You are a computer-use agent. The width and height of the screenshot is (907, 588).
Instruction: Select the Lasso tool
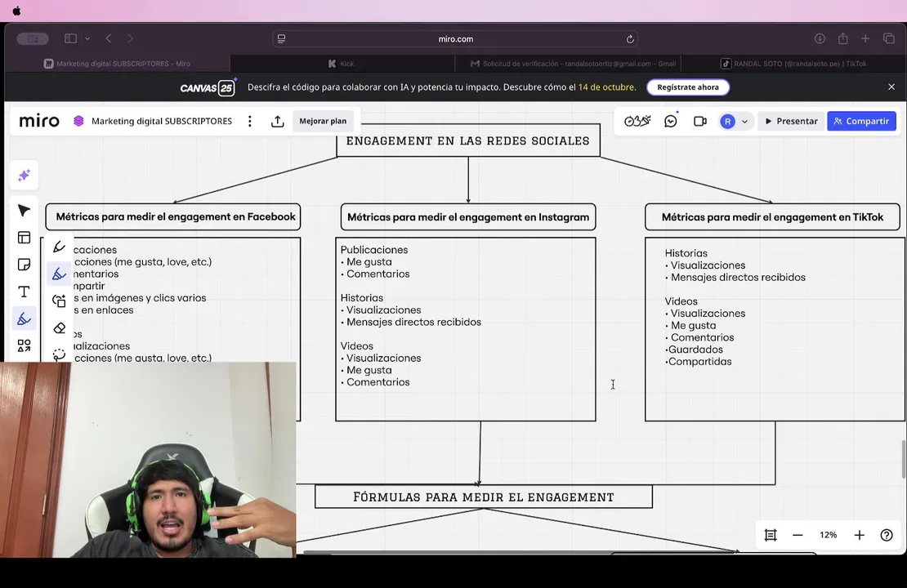coord(59,354)
